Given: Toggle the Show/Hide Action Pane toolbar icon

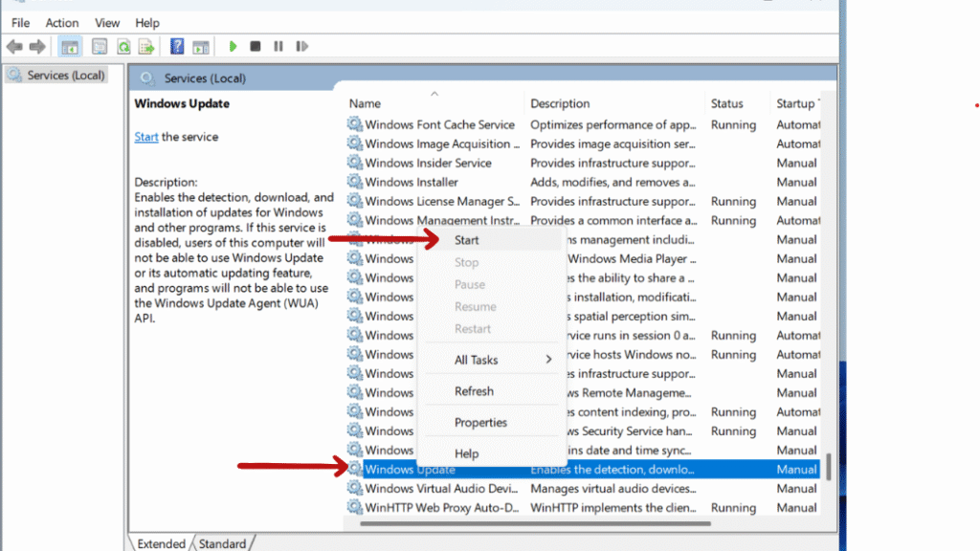Looking at the screenshot, I should pyautogui.click(x=201, y=46).
